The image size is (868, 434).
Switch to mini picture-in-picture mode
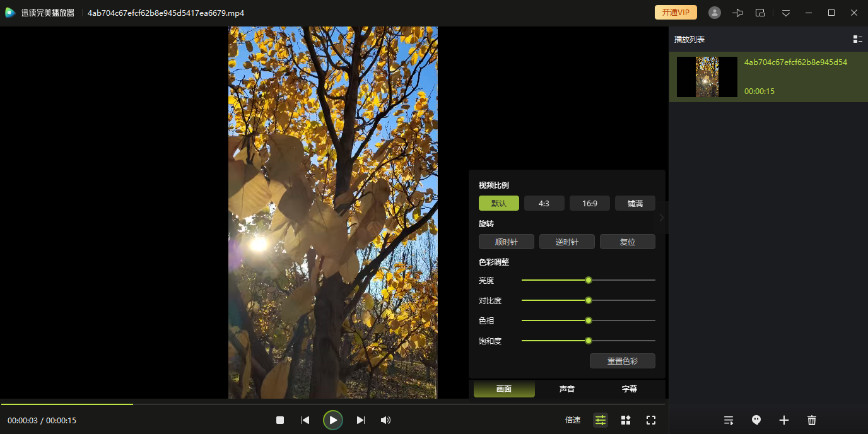point(760,13)
